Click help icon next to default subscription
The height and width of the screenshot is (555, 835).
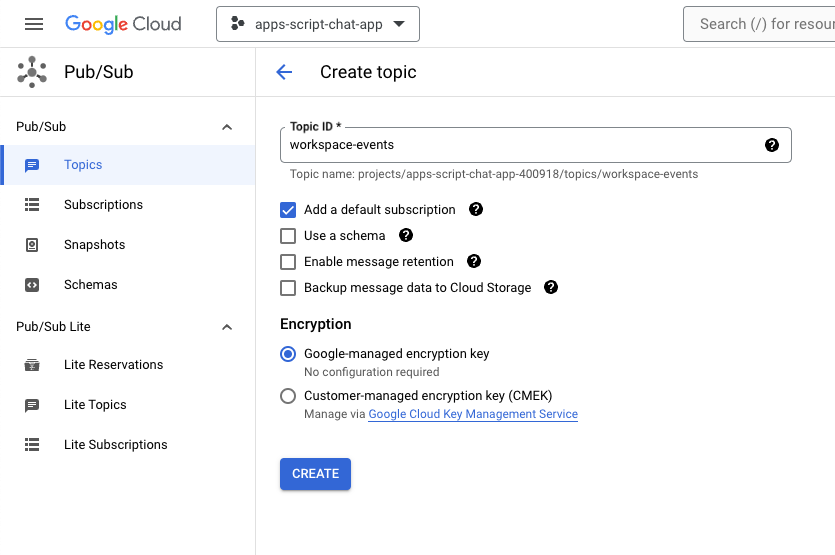point(476,210)
